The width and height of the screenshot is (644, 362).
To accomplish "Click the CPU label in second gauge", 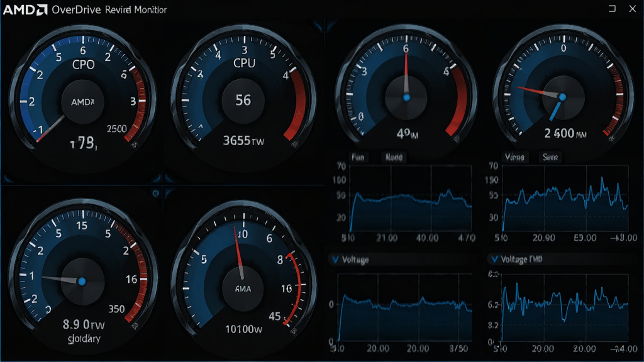I will (x=245, y=63).
